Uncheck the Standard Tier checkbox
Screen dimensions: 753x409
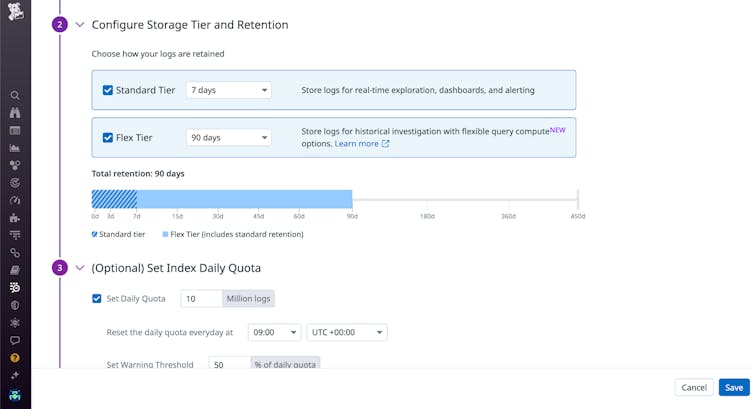pos(108,90)
